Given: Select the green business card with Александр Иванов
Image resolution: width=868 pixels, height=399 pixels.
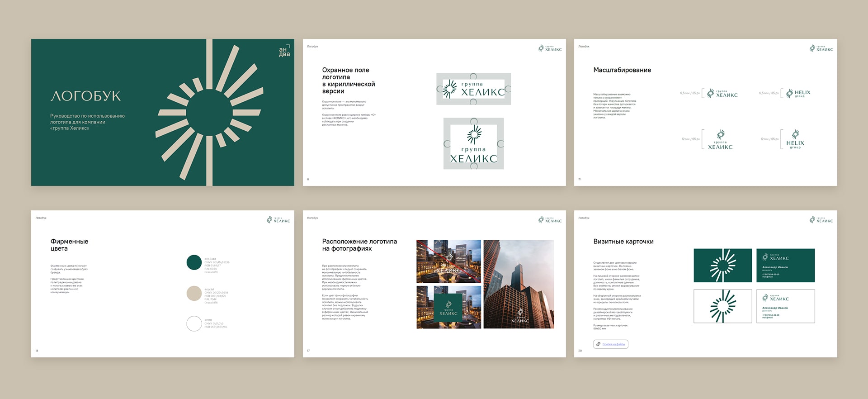Looking at the screenshot, I should pos(785,266).
